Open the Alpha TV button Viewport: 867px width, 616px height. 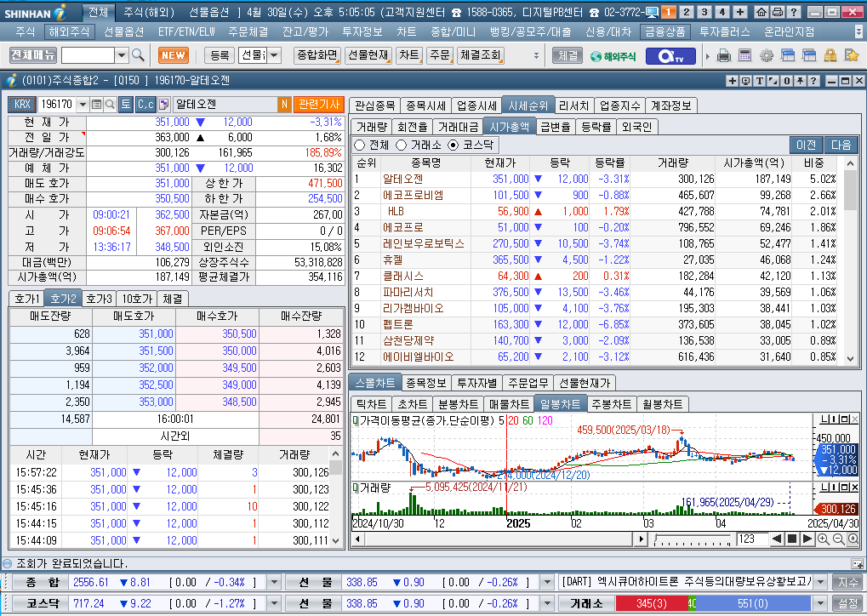(x=670, y=56)
